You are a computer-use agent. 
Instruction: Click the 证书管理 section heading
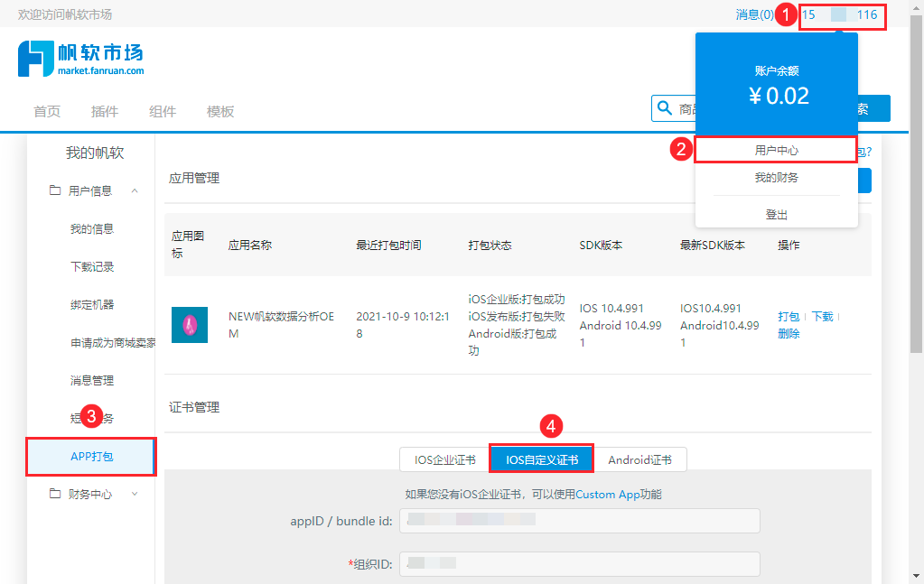pos(194,407)
